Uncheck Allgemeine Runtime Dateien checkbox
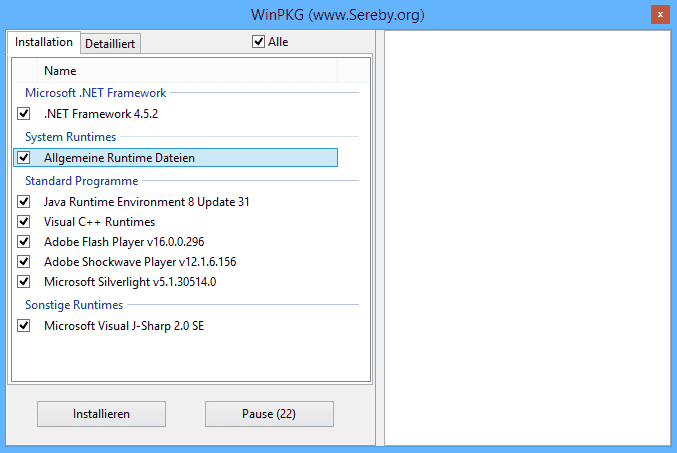Image resolution: width=677 pixels, height=453 pixels. click(24, 158)
